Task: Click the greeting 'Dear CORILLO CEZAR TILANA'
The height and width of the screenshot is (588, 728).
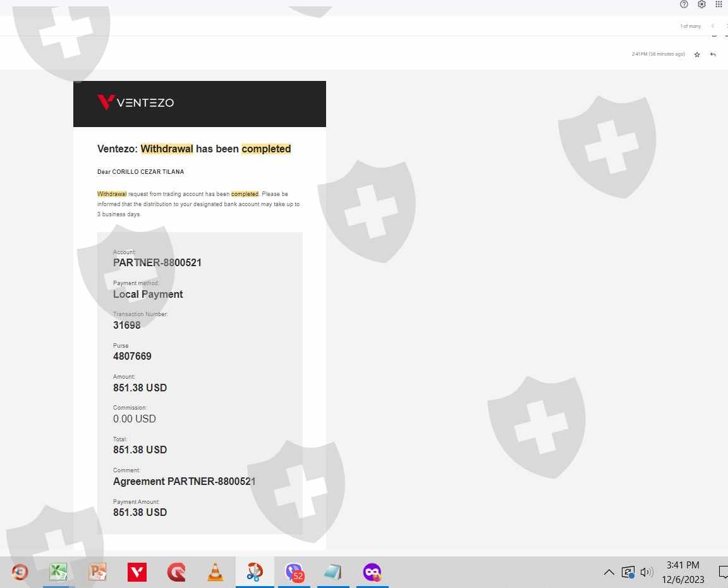Action: tap(140, 171)
